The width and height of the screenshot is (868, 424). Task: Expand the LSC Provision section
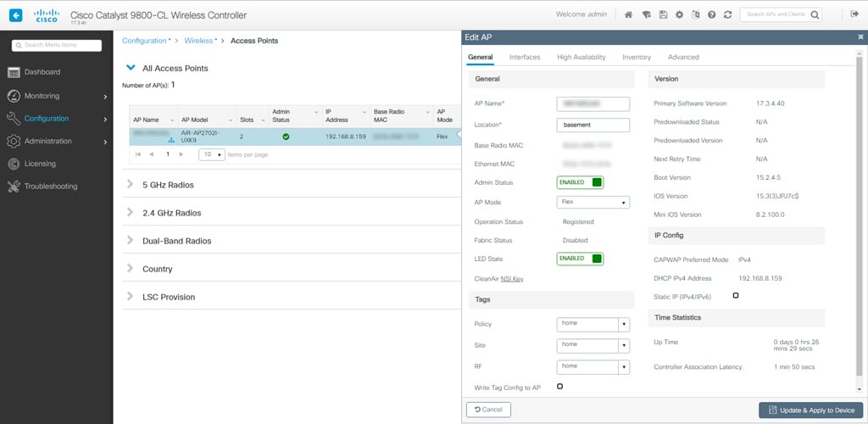click(130, 296)
